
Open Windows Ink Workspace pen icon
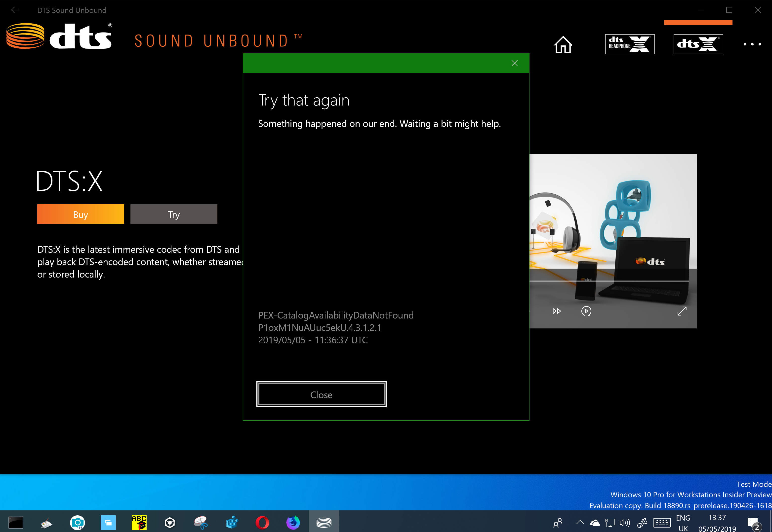click(x=642, y=523)
